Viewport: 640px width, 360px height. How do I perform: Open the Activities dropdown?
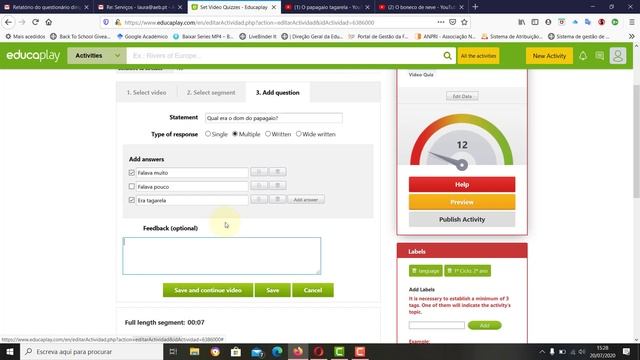click(x=97, y=56)
